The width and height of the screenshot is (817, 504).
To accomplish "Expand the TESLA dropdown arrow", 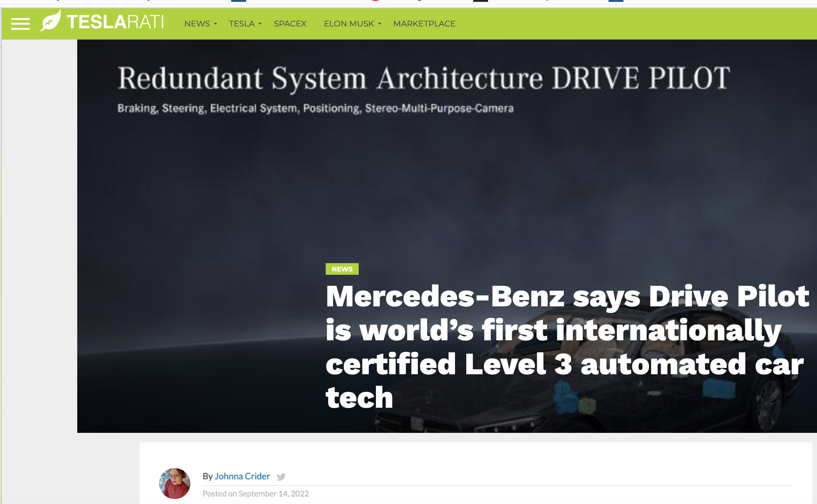I will (260, 24).
